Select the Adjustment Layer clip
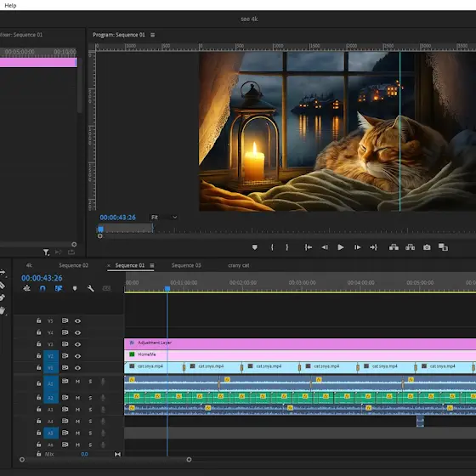The image size is (476, 476). pos(300,344)
